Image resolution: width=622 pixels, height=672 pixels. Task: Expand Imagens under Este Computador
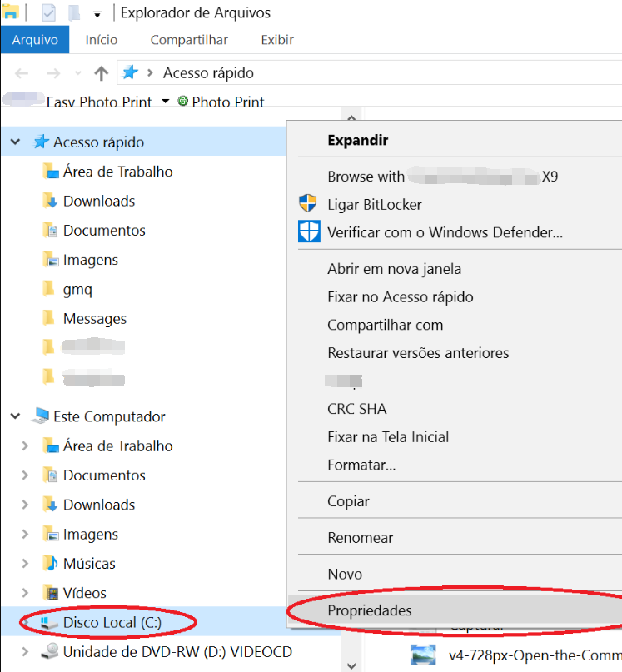(25, 534)
